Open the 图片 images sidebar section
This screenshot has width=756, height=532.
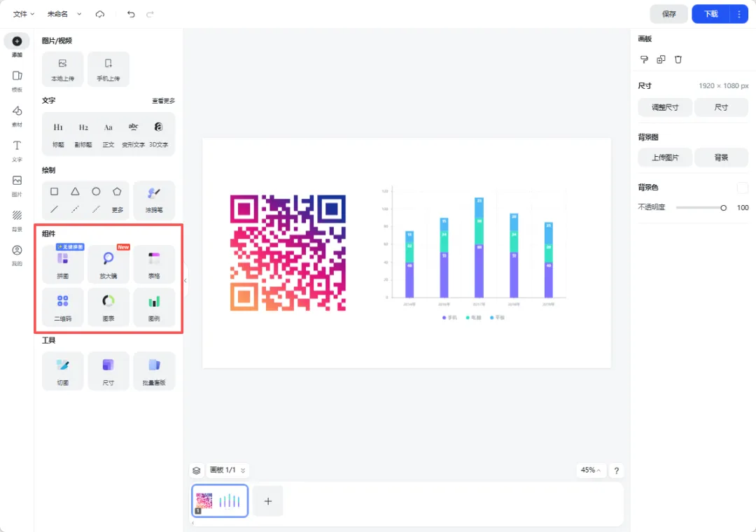[x=17, y=185]
